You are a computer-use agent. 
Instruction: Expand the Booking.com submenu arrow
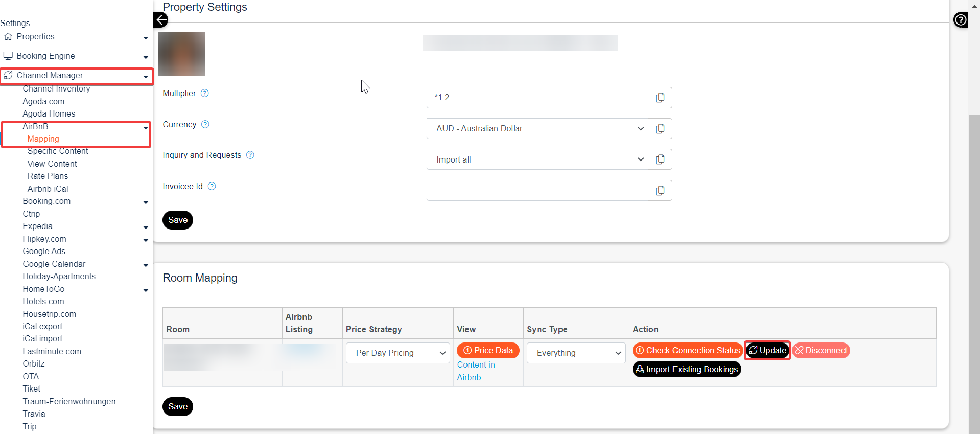pos(146,202)
